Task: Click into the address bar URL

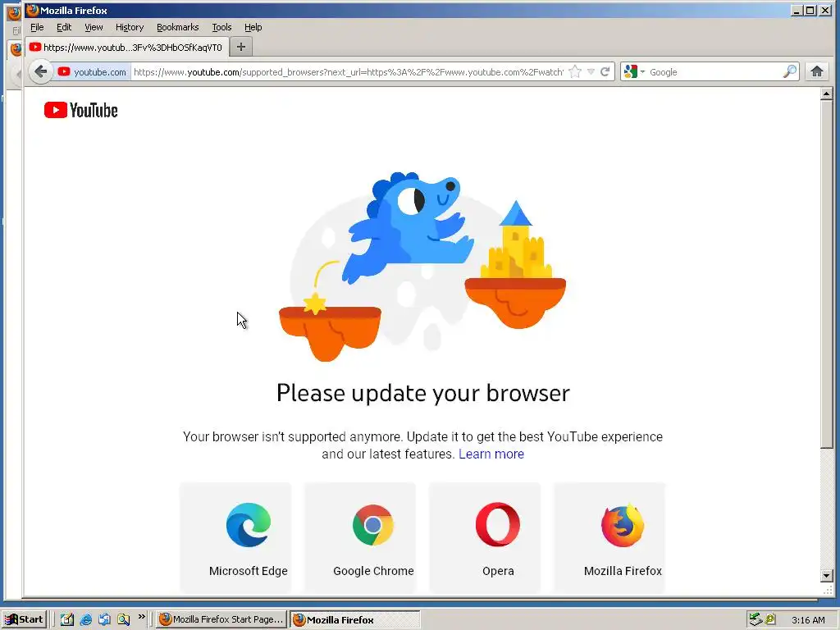Action: click(348, 72)
